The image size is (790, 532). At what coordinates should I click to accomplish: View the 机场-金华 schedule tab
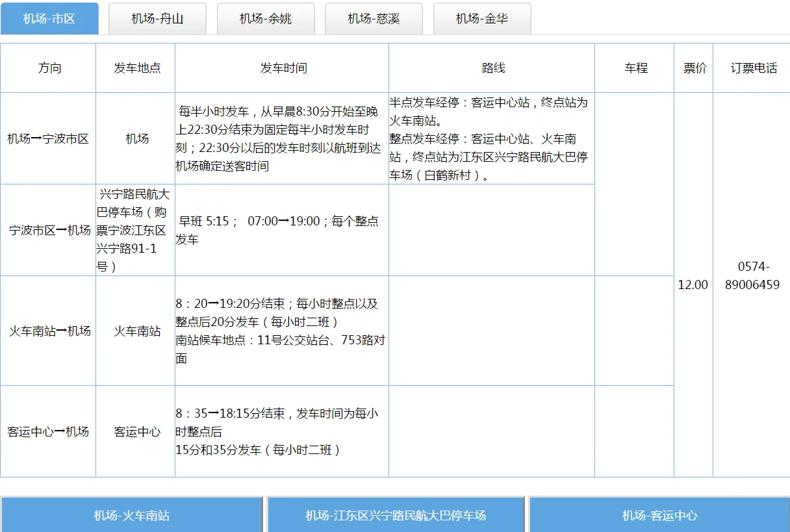tap(483, 19)
